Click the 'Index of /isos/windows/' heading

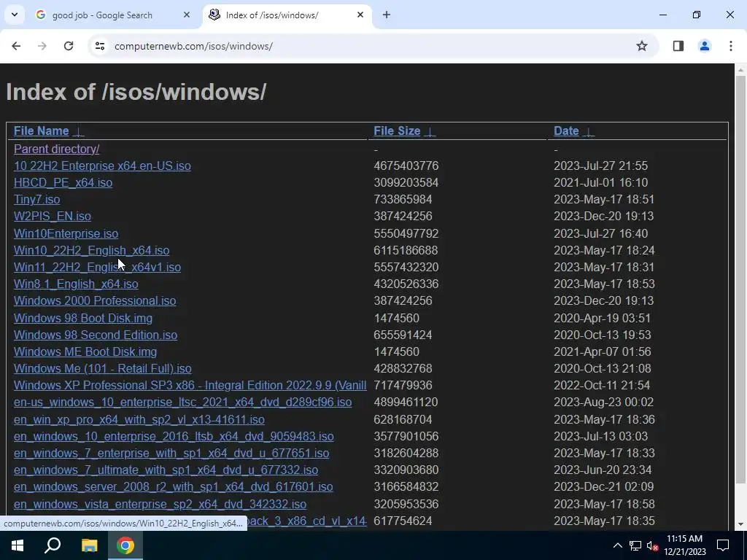[136, 92]
